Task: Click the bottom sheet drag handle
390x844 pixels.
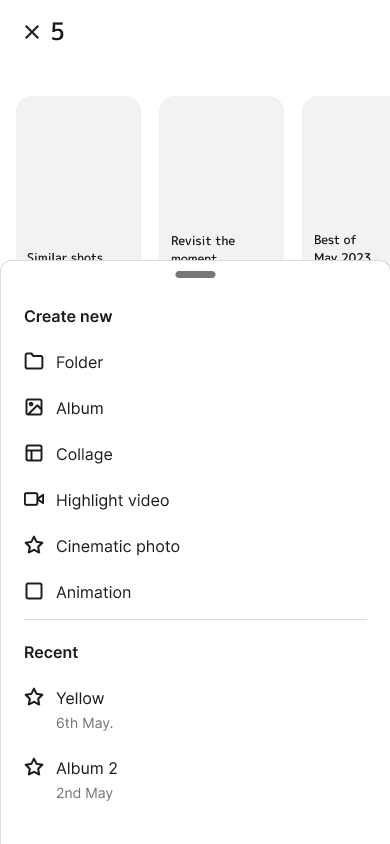Action: tap(195, 275)
